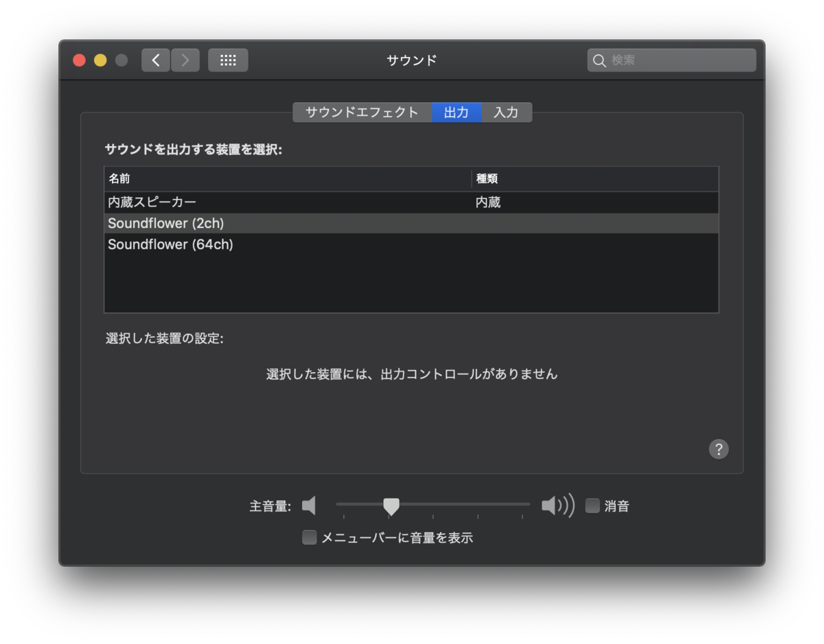824x644 pixels.
Task: Check メニューバーに音量を表示 option
Action: click(x=308, y=538)
